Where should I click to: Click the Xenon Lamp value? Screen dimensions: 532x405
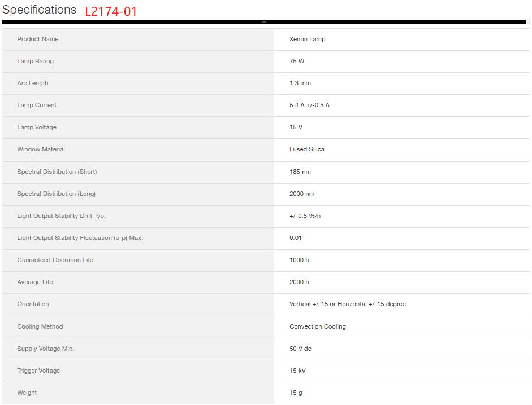[307, 39]
